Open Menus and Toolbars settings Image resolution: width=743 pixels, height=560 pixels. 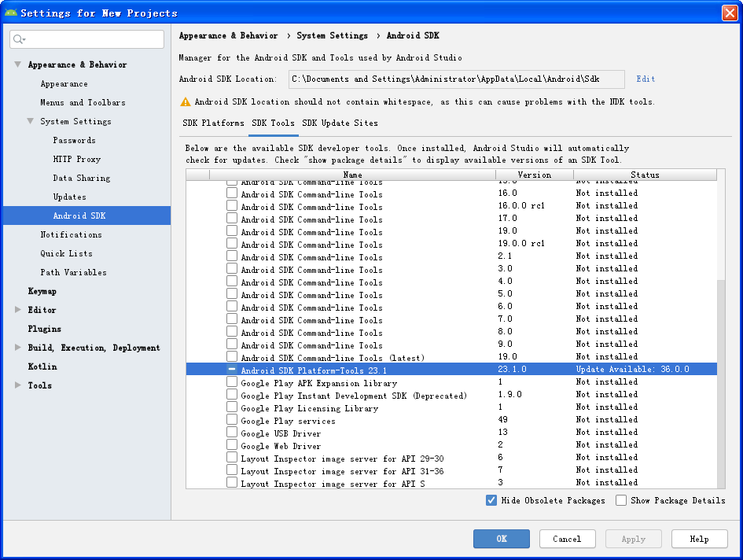(83, 102)
